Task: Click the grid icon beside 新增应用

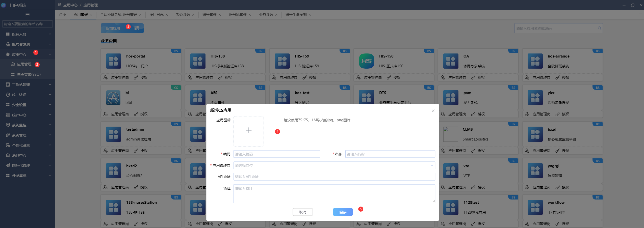Action: click(137, 28)
